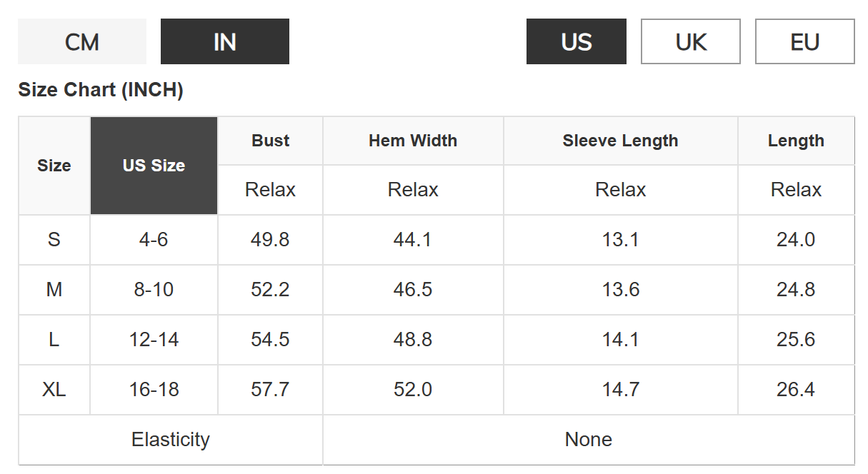Select the XL size row label

pyautogui.click(x=54, y=390)
